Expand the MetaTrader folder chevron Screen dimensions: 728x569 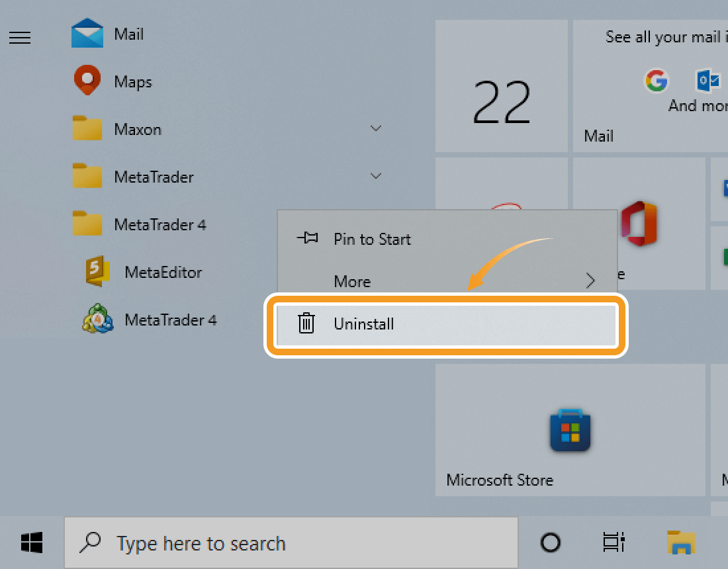[x=376, y=176]
